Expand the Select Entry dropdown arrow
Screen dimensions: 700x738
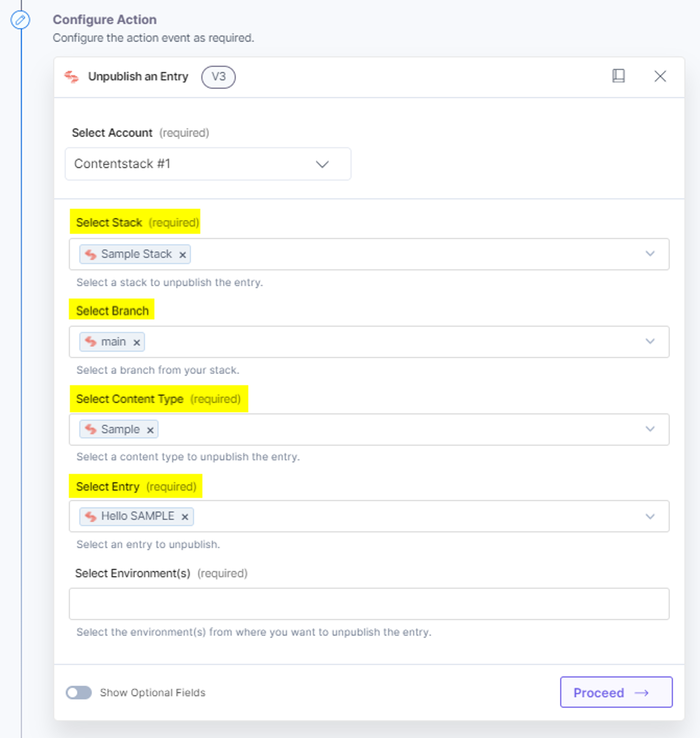pyautogui.click(x=650, y=517)
